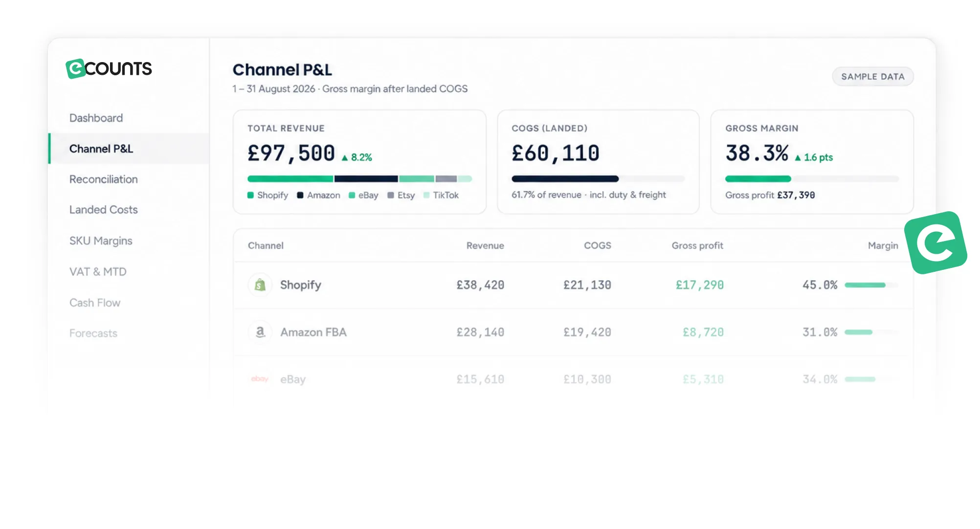
Task: Click Amazon FBA COGS £19,420
Action: (587, 332)
